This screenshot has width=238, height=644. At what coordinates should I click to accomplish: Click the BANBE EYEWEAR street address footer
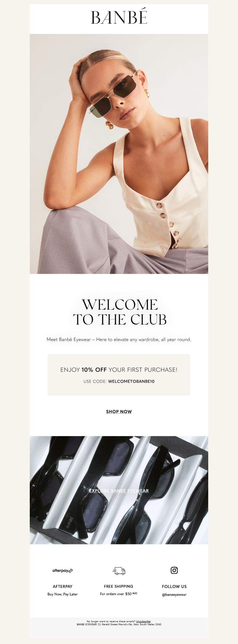click(x=119, y=624)
